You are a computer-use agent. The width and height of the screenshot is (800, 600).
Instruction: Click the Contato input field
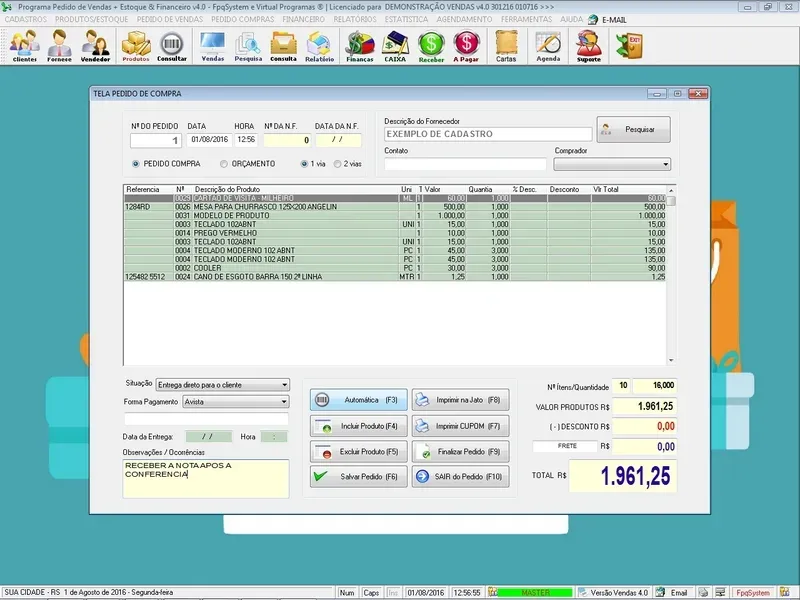(x=464, y=164)
